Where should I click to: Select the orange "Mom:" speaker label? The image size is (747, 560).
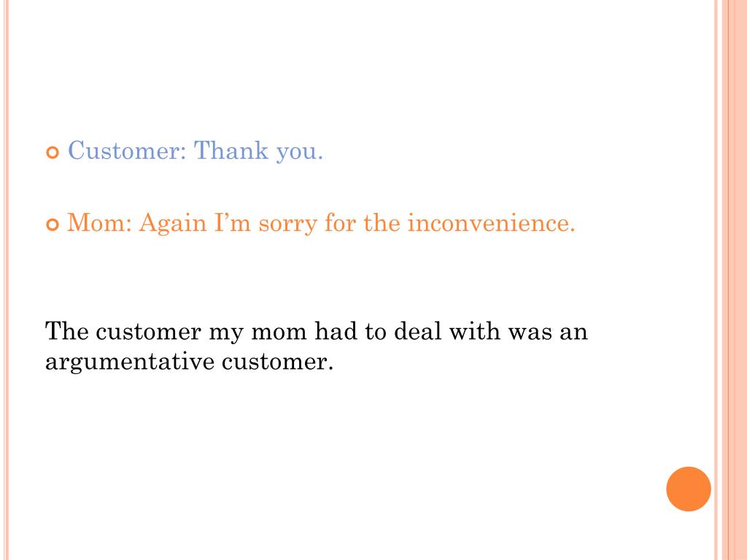99,222
